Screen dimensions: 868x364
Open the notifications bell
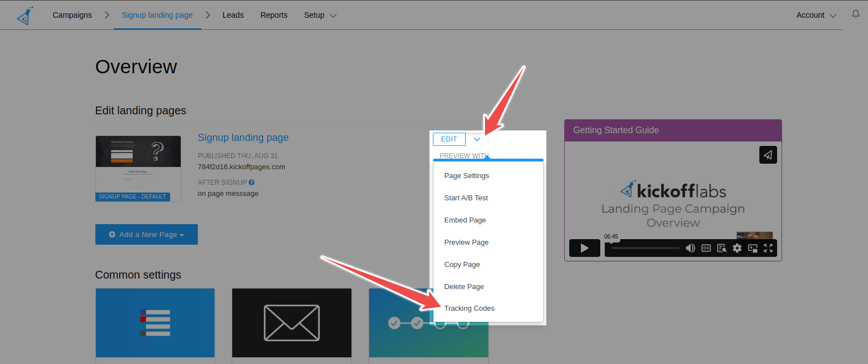tap(855, 14)
